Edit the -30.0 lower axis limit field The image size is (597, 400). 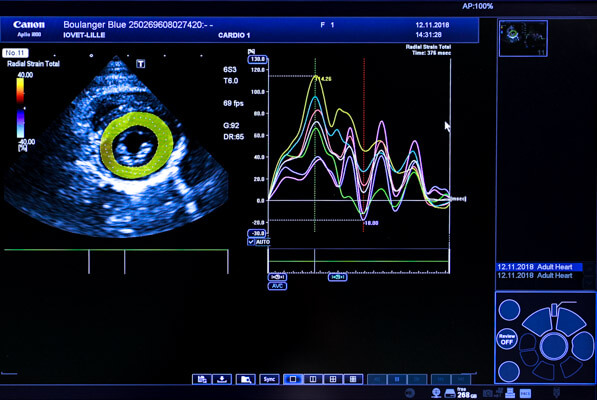click(257, 233)
